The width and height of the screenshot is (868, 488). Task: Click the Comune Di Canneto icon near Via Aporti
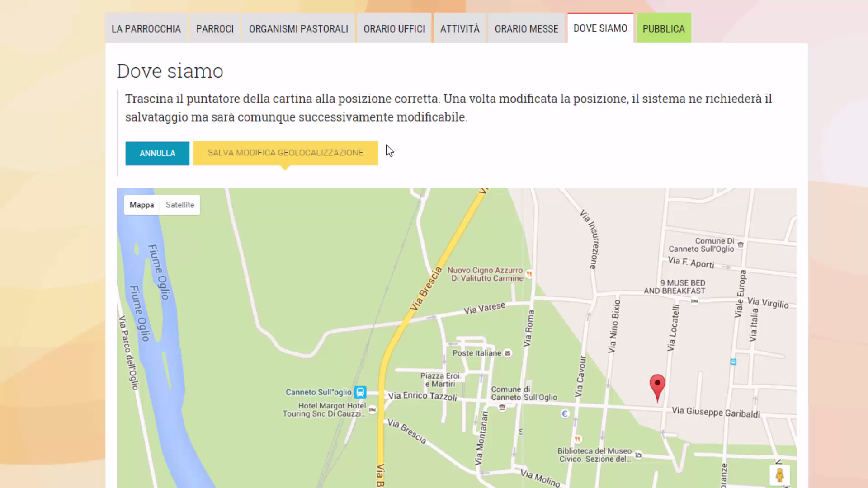(x=741, y=245)
